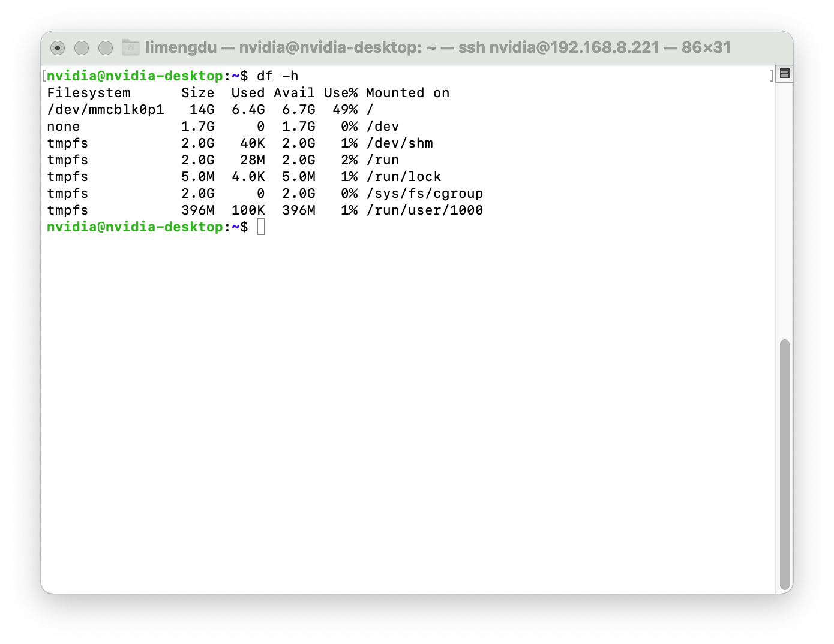Click the '4.0K' used value
Viewport: 834px width, 644px height.
[248, 177]
